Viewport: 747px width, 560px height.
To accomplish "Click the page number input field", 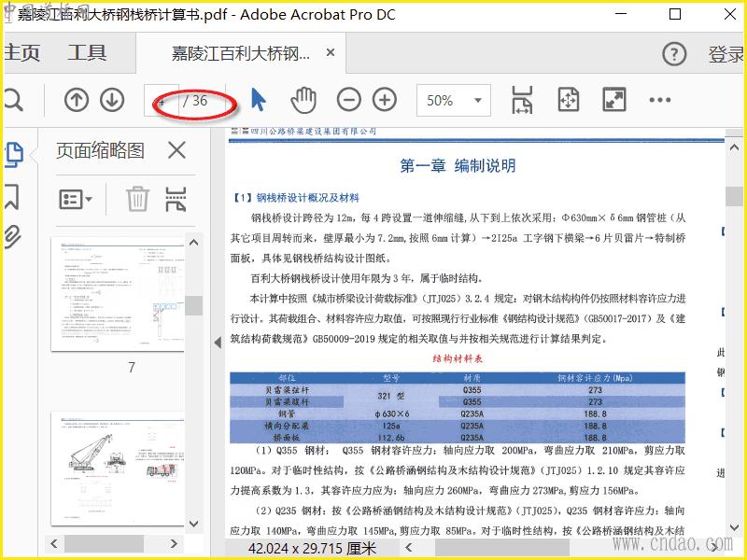I will (x=162, y=101).
